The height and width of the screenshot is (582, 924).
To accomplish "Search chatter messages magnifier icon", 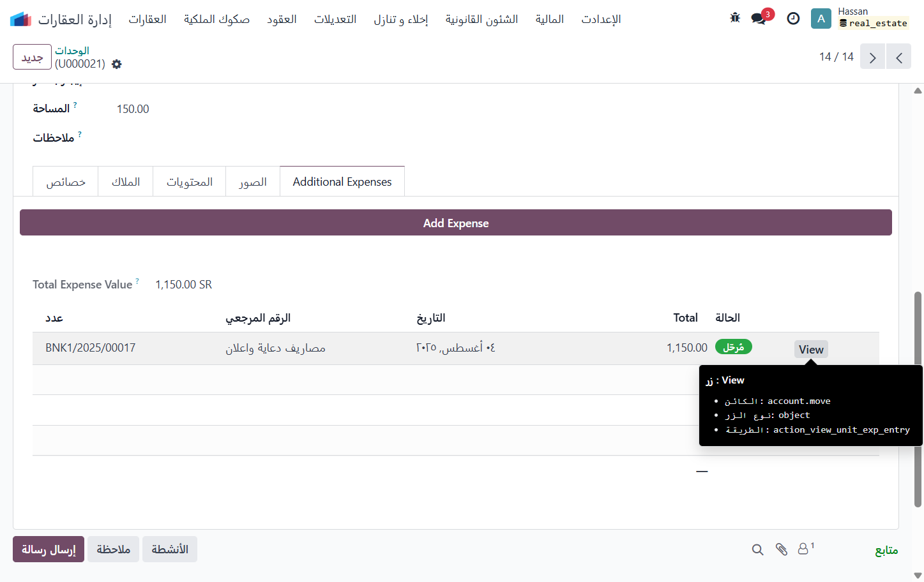I will click(757, 549).
